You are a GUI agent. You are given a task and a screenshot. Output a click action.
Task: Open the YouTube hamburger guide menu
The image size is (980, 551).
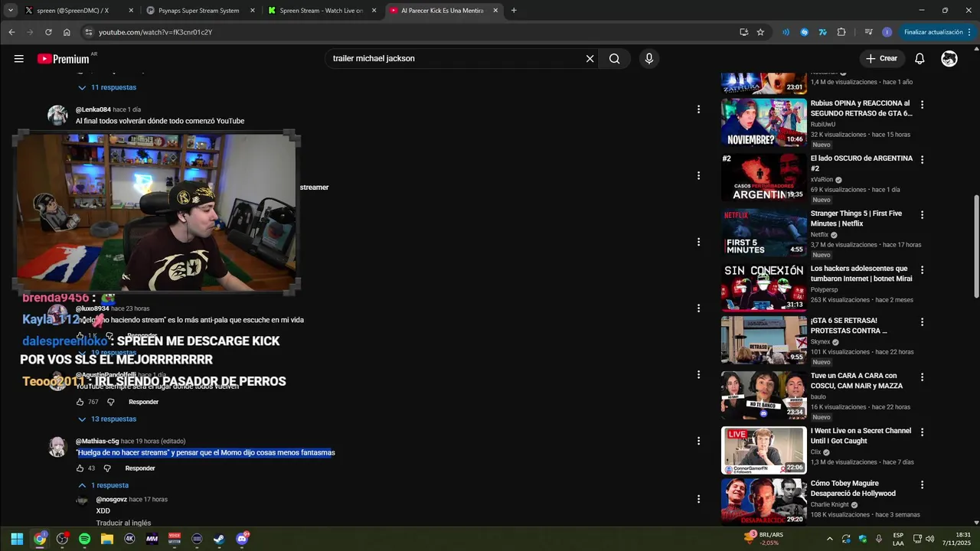18,59
